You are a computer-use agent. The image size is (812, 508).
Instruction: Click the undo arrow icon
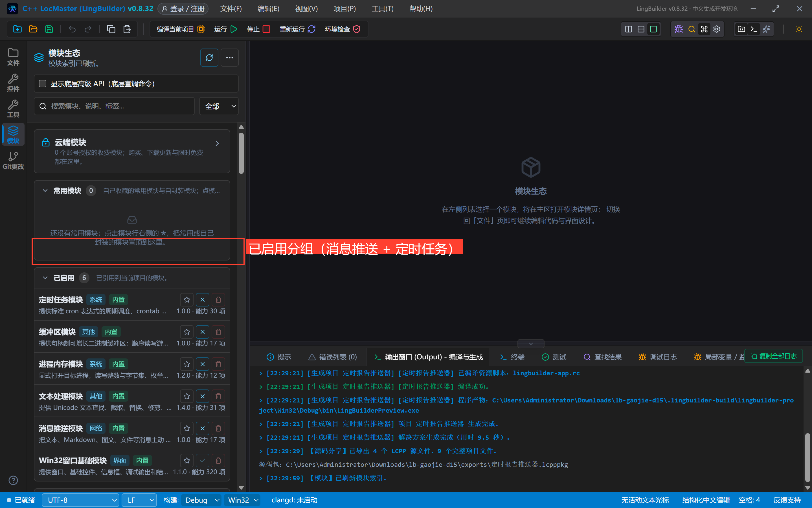coord(72,29)
